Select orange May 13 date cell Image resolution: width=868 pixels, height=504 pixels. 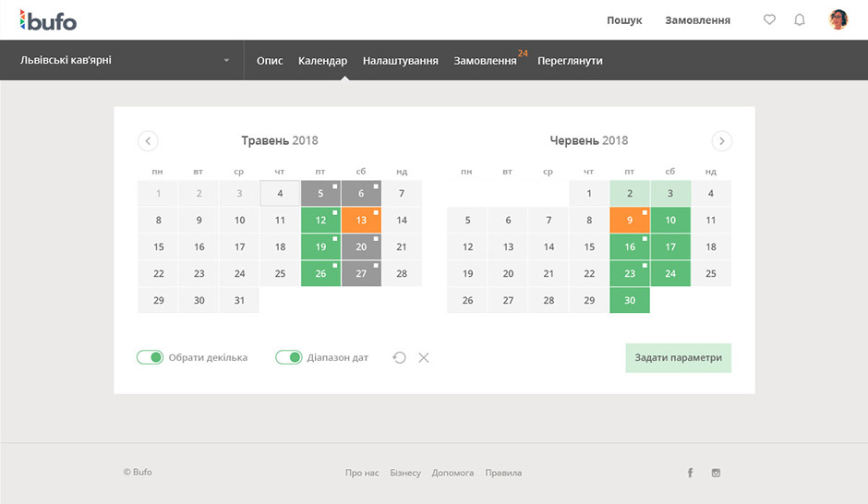361,221
